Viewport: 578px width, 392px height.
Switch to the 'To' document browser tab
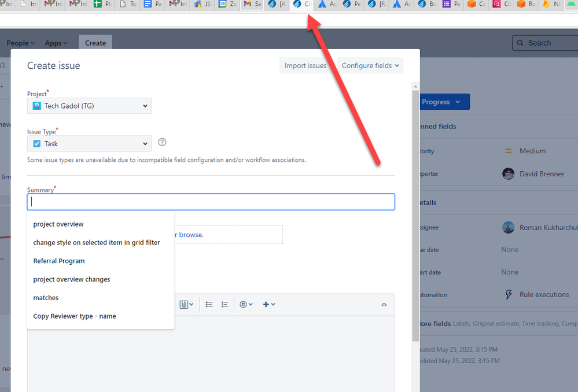tap(128, 4)
